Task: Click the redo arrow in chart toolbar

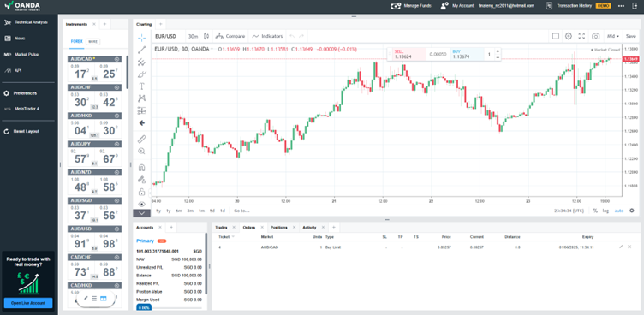Action: click(x=301, y=36)
